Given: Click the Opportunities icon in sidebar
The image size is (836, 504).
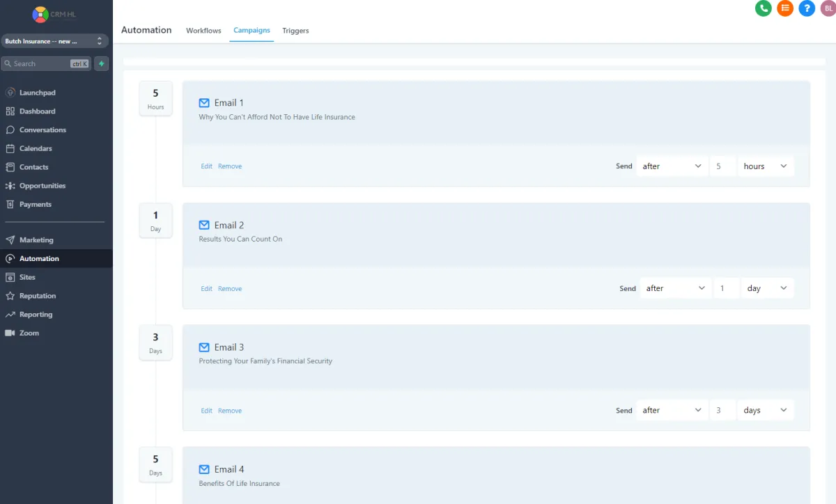Looking at the screenshot, I should click(10, 186).
